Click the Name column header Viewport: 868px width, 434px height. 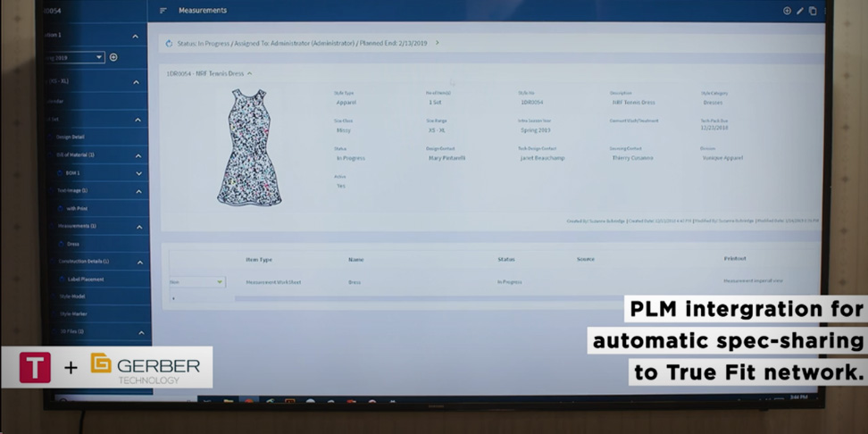(355, 260)
